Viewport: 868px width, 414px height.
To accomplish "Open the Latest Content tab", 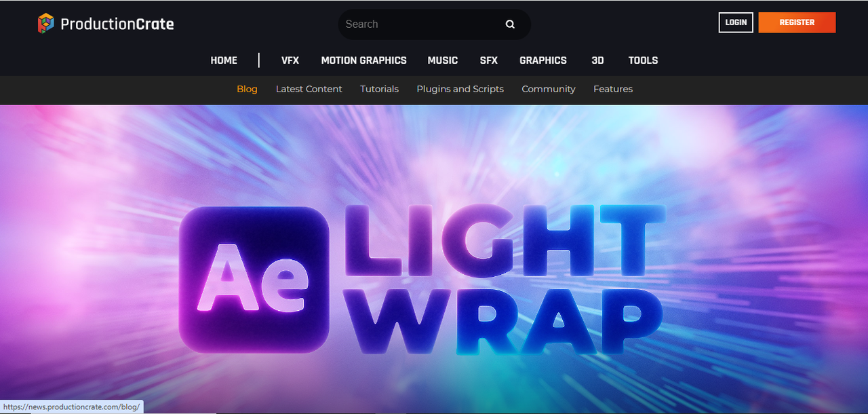I will (x=309, y=89).
